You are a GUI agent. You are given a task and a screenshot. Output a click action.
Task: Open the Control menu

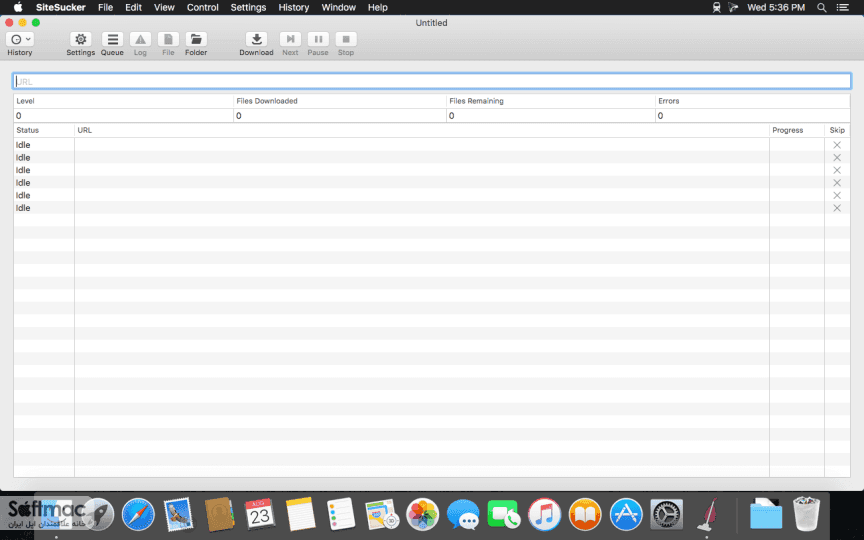coord(202,7)
